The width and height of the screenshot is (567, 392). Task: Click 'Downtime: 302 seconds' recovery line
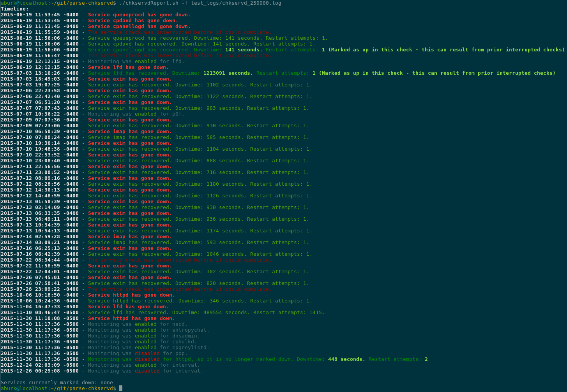point(199,272)
